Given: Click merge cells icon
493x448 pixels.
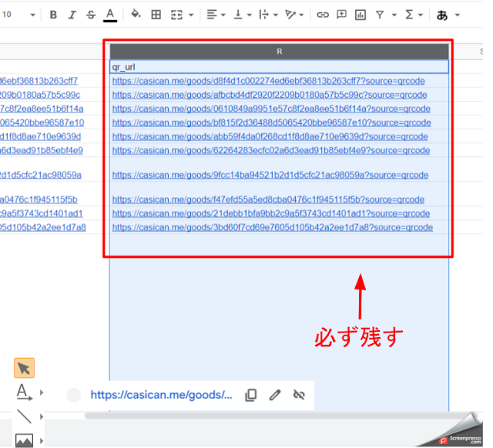Looking at the screenshot, I should 176,15.
